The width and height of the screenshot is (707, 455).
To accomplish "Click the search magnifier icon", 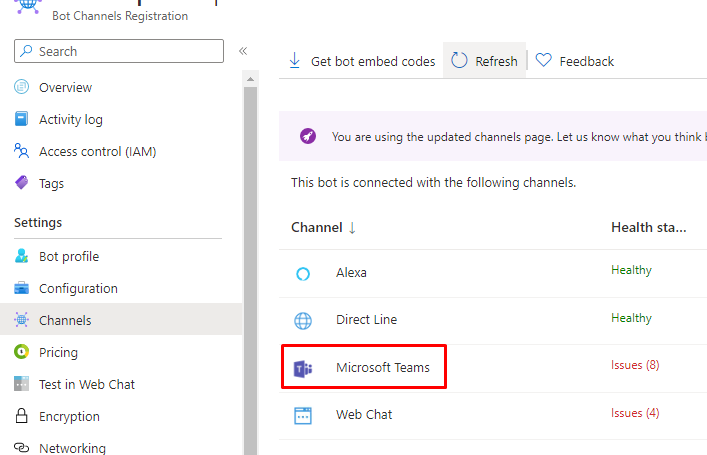I will [26, 51].
